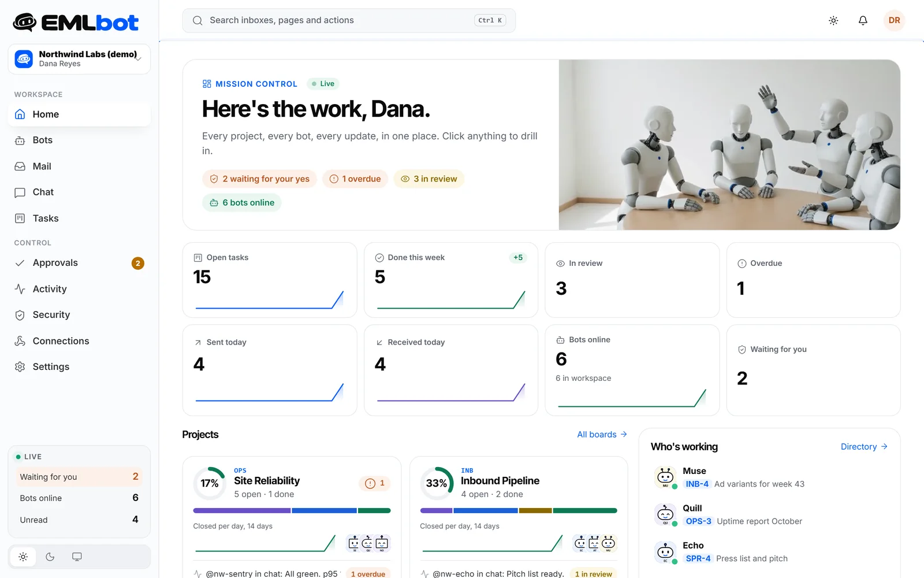
Task: Click the 17% progress ring
Action: tap(209, 483)
